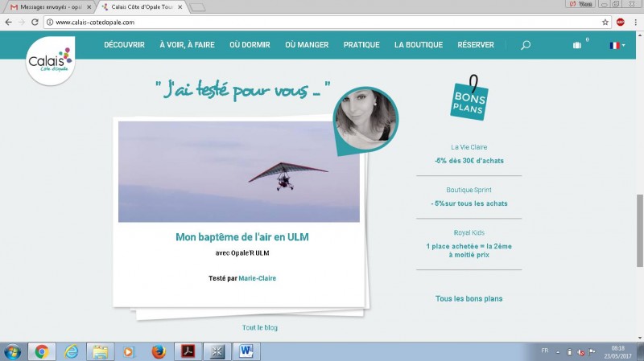Launch Firefox from the taskbar
The width and height of the screenshot is (644, 361).
tap(158, 351)
